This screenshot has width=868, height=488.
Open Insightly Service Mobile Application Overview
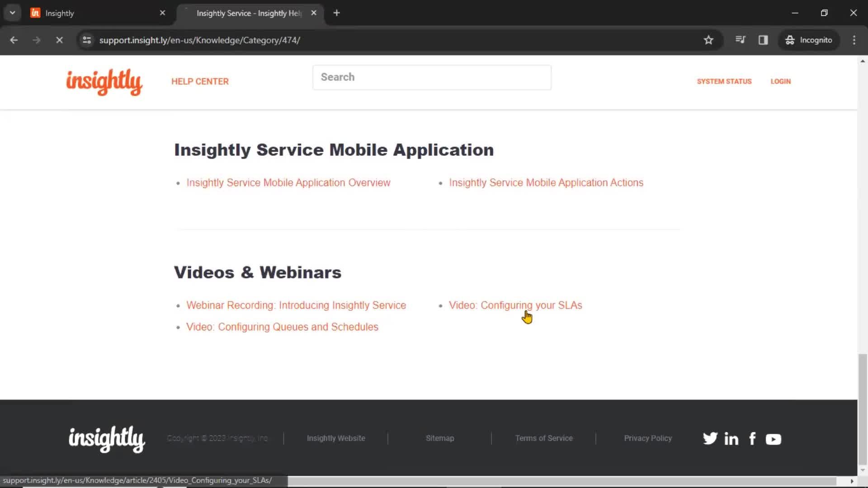(288, 183)
